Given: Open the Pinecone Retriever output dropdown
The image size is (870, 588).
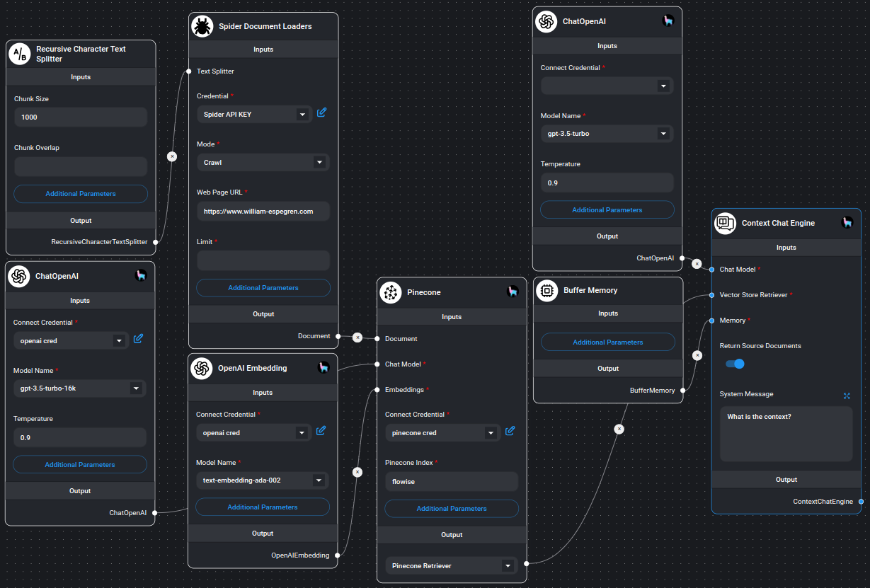Looking at the screenshot, I should click(451, 565).
